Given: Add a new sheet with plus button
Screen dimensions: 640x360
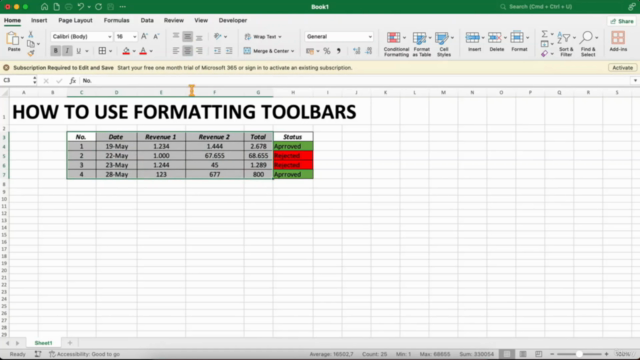Looking at the screenshot, I should 70,343.
